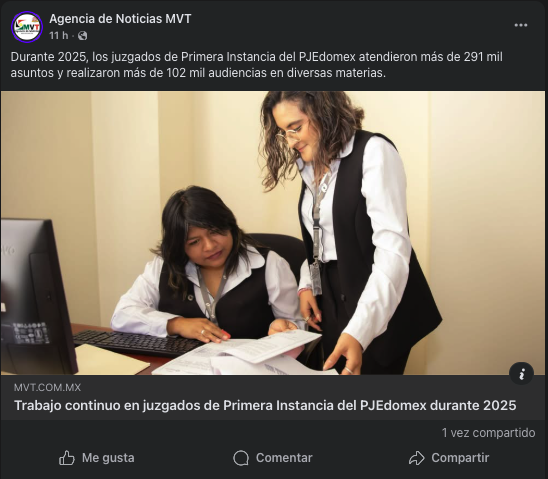Click the "Compartir" label
Screen dimensions: 548x479
click(460, 458)
